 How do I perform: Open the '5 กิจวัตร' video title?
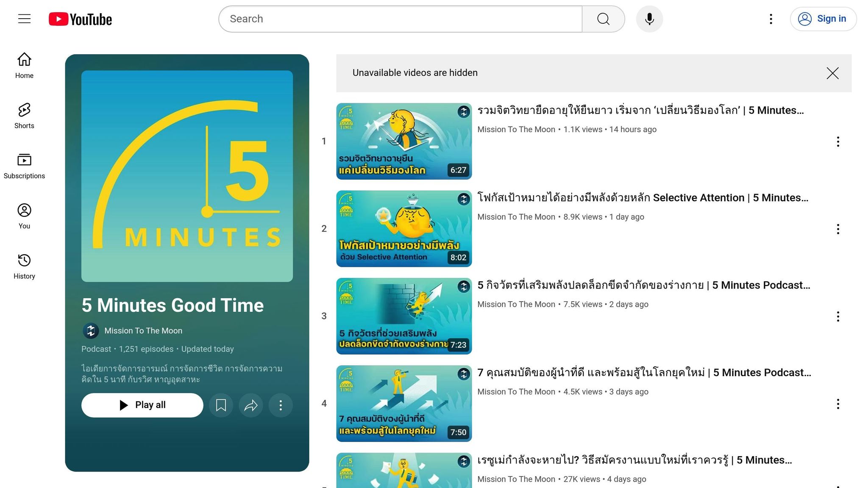643,286
